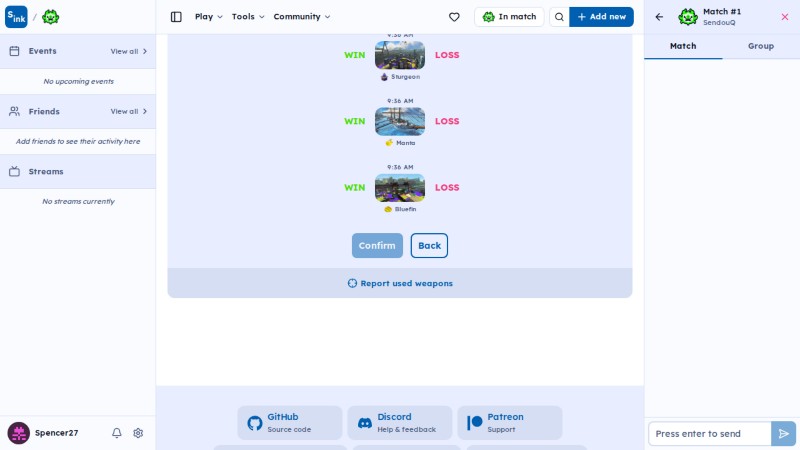Click the Events calendar icon

click(x=14, y=51)
